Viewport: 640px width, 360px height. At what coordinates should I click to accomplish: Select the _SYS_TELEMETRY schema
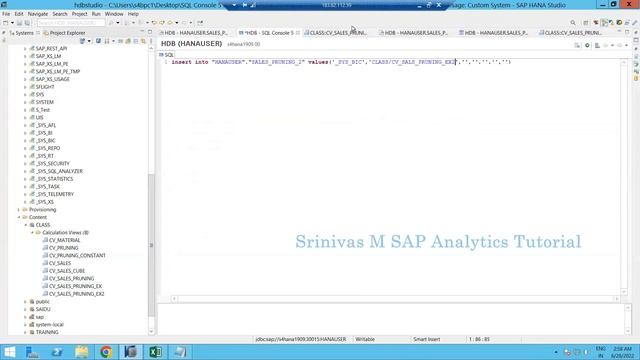[x=55, y=194]
